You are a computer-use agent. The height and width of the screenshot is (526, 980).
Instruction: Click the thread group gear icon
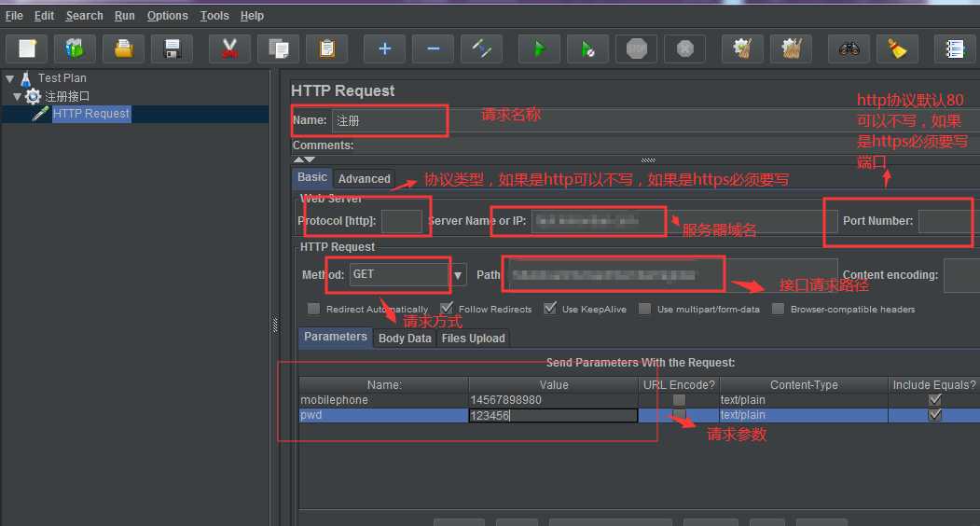(x=34, y=96)
